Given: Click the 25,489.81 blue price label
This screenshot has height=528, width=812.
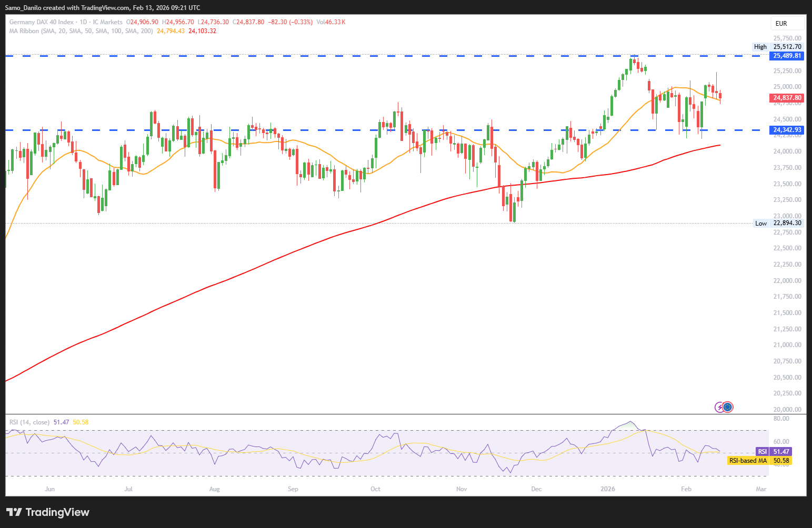Looking at the screenshot, I should [x=787, y=56].
